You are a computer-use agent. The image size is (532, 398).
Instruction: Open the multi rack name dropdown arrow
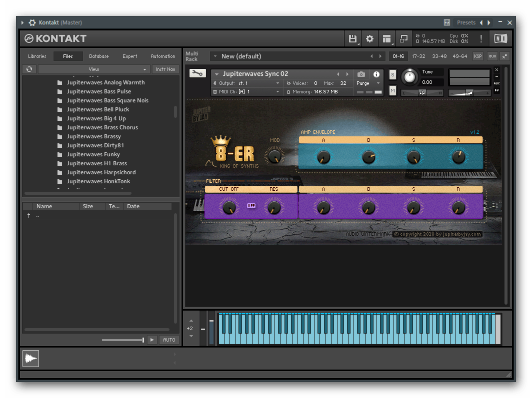[x=215, y=56]
